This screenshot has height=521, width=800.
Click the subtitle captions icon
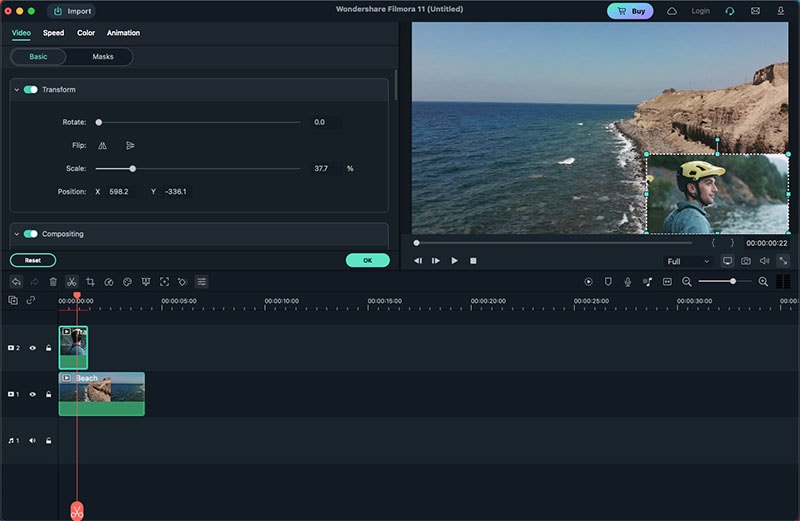pyautogui.click(x=667, y=282)
